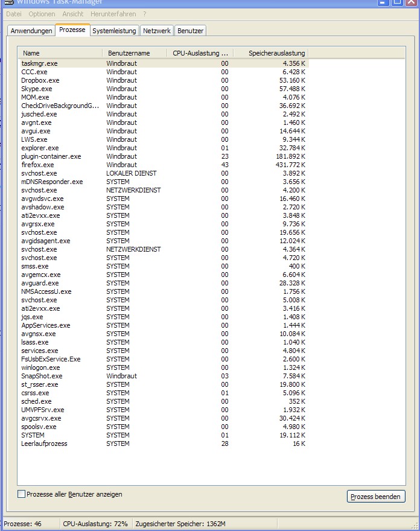
Task: Select the jusched.exe process
Action: 164,114
